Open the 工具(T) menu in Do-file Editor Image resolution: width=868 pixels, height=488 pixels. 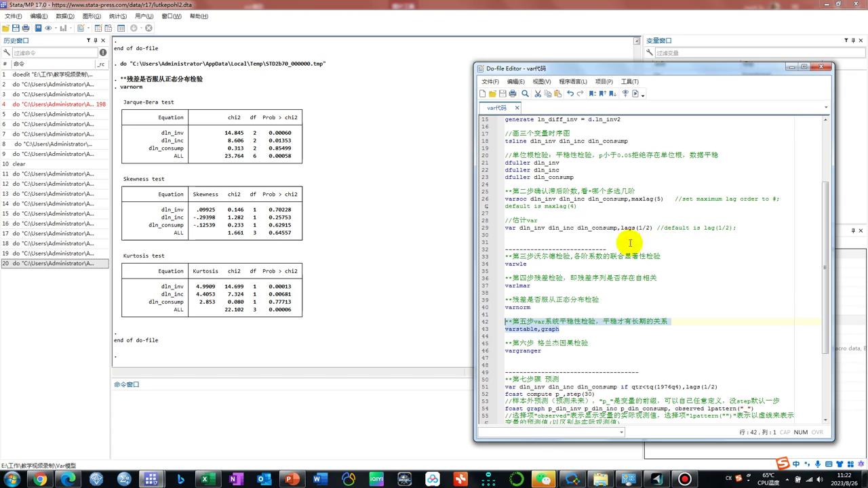click(629, 81)
